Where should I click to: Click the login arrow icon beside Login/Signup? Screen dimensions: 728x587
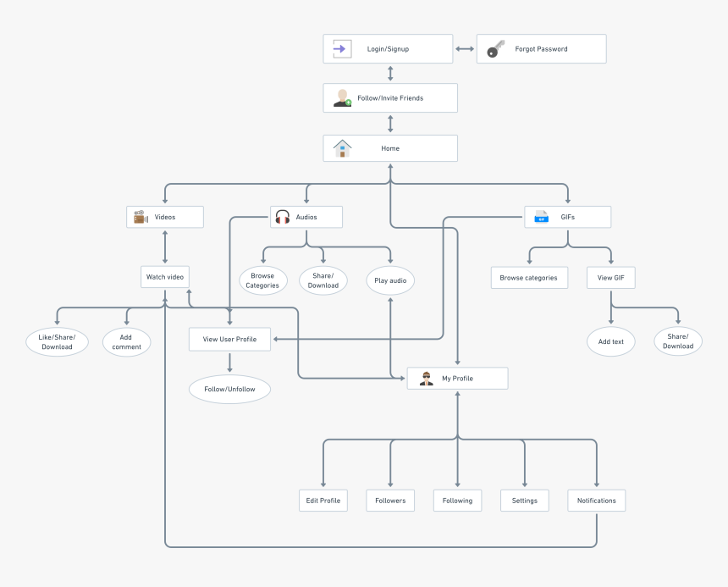(x=339, y=48)
